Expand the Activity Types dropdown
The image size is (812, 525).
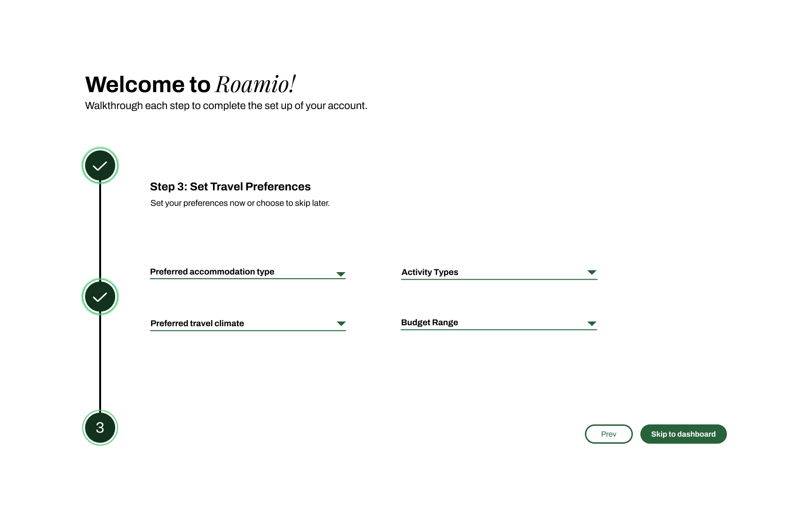point(499,273)
